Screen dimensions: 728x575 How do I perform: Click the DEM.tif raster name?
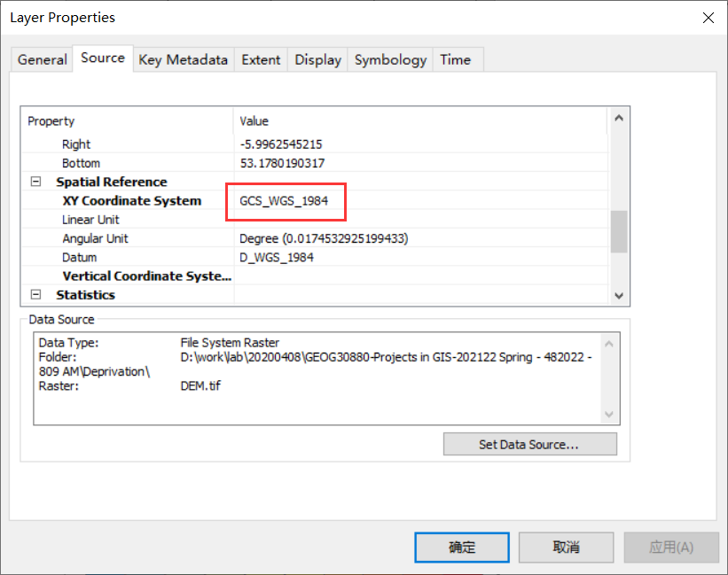pos(200,385)
